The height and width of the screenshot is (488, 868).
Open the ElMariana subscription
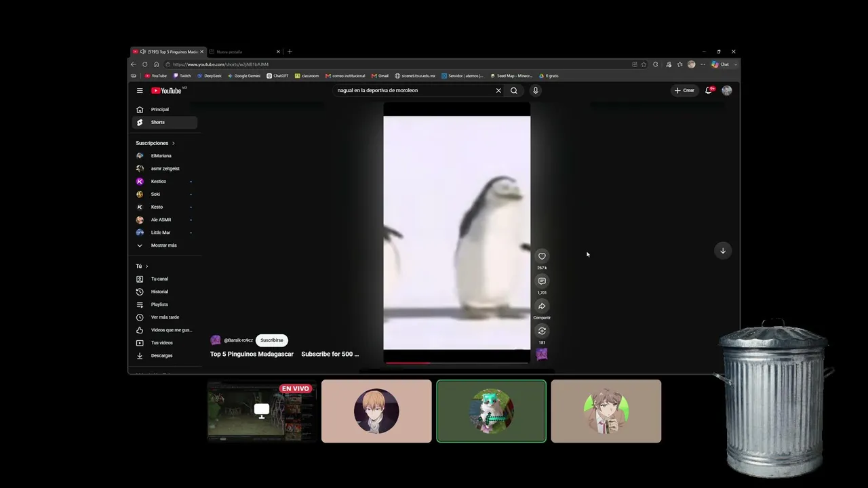coord(165,156)
